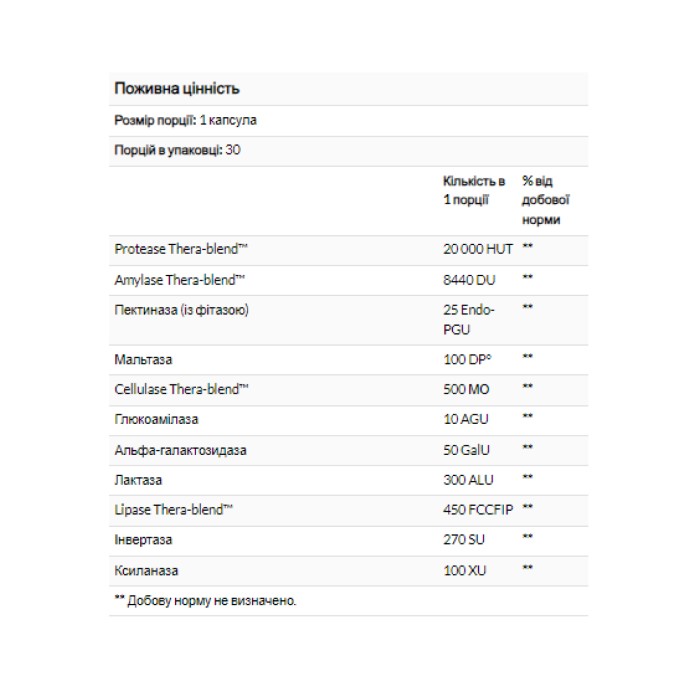The image size is (700, 700).
Task: Select the '300 ALU' Лактаза amount
Action: click(466, 480)
